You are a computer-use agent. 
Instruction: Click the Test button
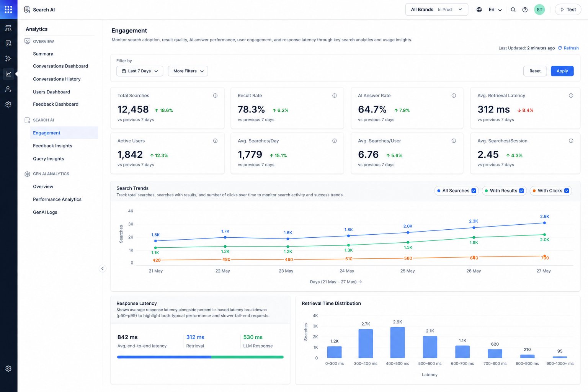coord(568,10)
